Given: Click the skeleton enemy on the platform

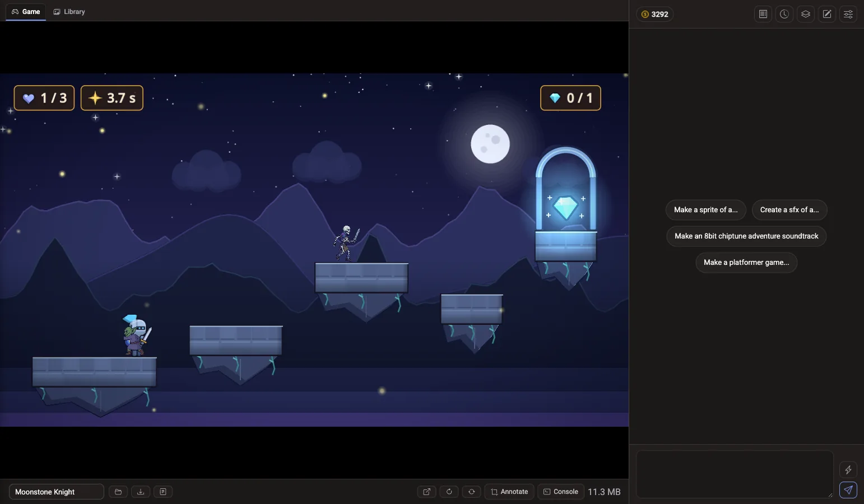Looking at the screenshot, I should point(346,243).
